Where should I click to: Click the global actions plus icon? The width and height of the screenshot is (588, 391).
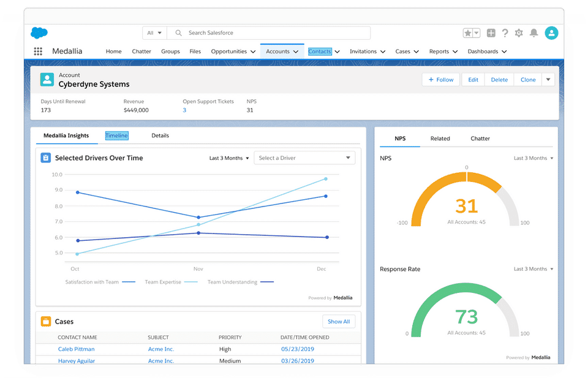491,33
